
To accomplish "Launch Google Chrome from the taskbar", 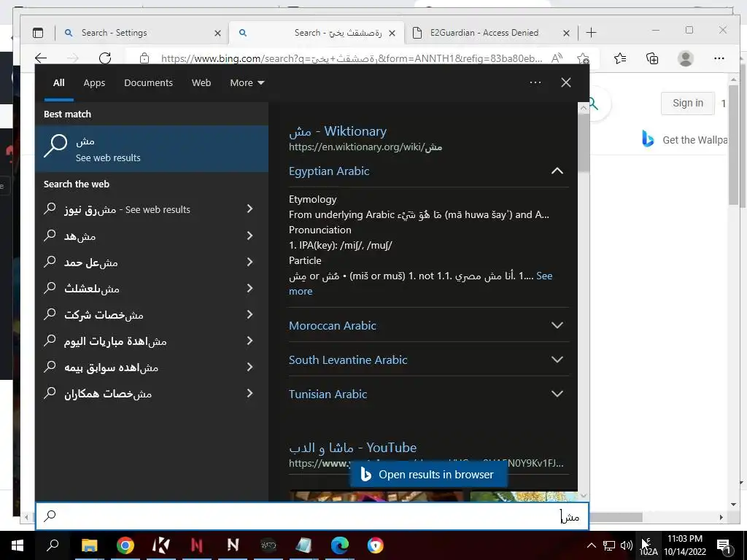I will point(125,545).
